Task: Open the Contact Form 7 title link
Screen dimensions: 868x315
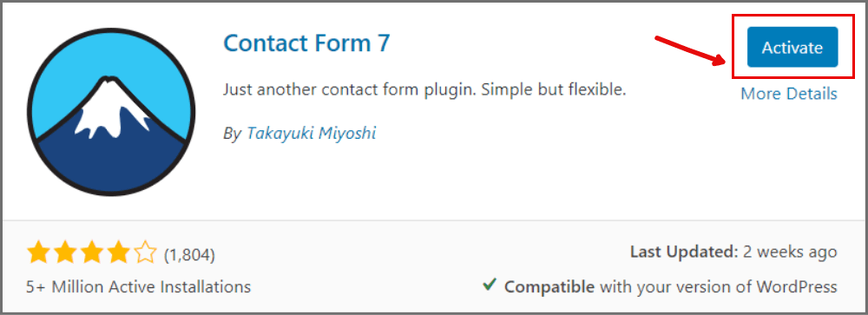Action: pos(306,43)
